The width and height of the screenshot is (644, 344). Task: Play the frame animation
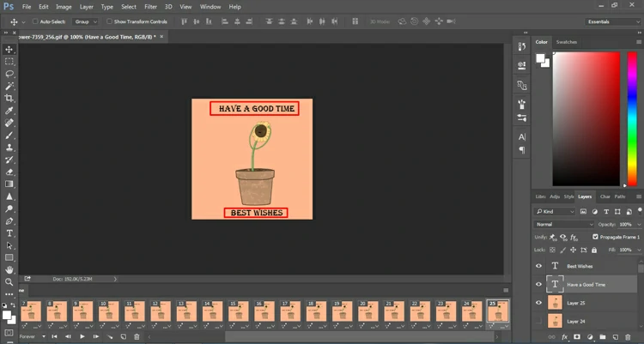[x=82, y=337]
